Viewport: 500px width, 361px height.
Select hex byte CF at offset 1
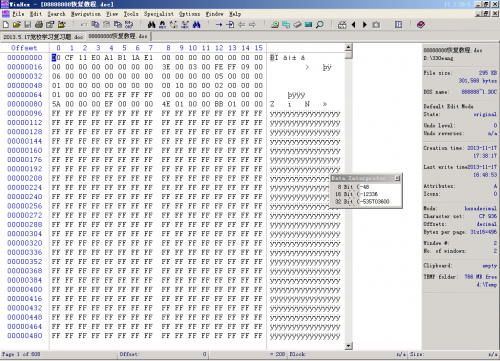(x=69, y=58)
